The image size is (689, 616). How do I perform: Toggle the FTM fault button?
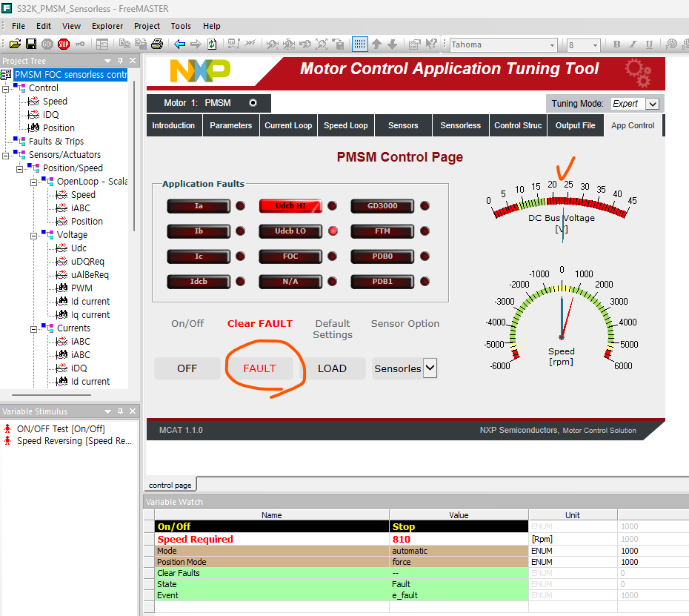click(382, 231)
